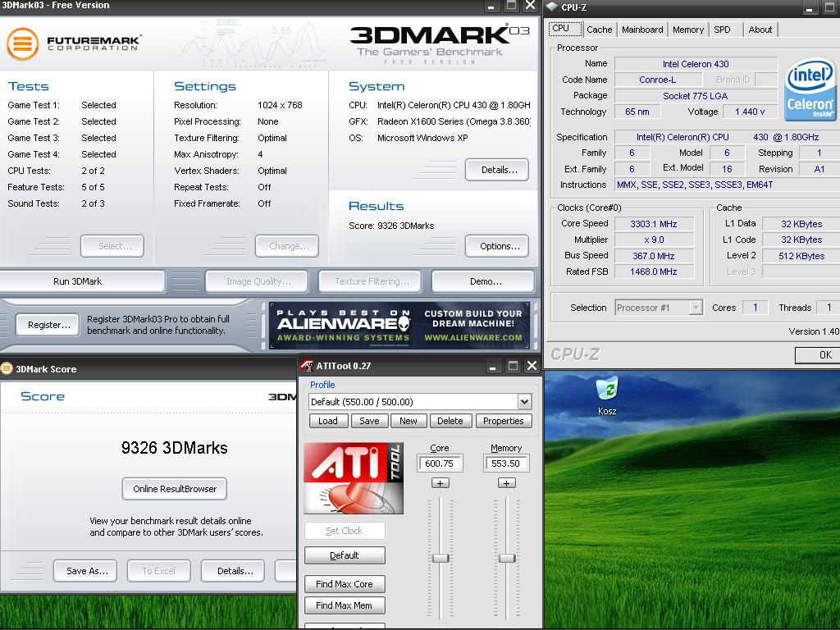This screenshot has width=840, height=630.
Task: Close the ATITool window
Action: click(x=532, y=366)
